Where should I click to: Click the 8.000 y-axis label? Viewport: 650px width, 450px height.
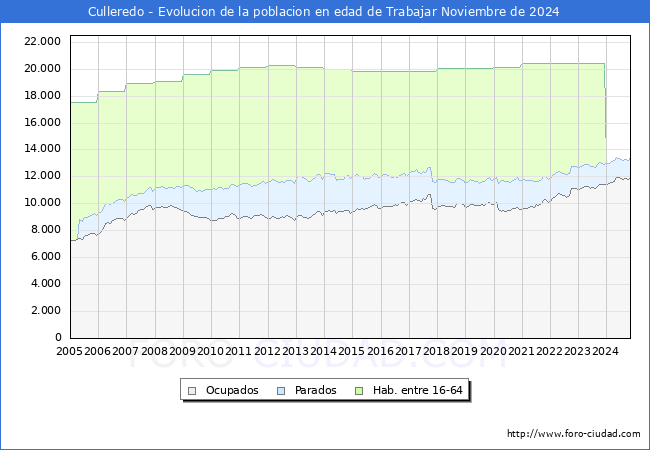pos(46,230)
